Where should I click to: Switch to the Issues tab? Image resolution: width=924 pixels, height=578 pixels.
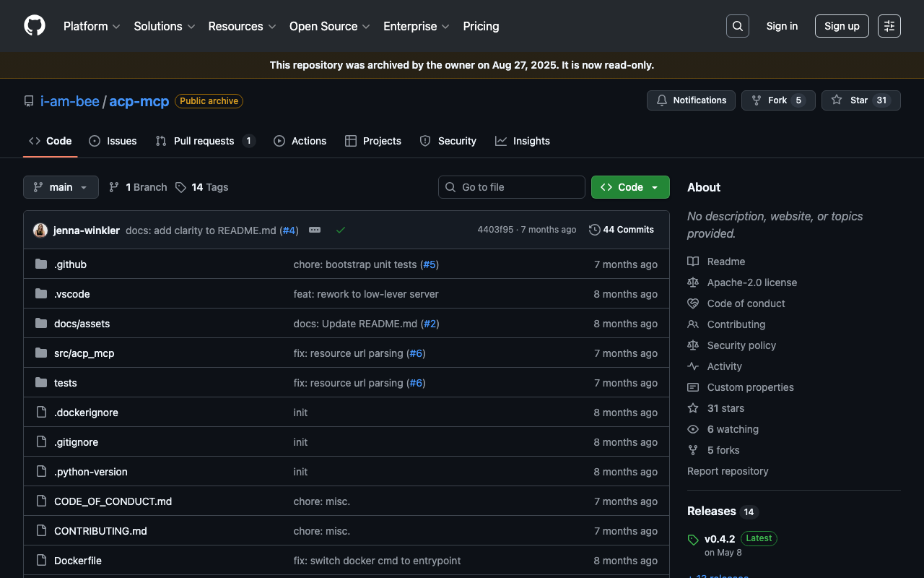pyautogui.click(x=113, y=141)
